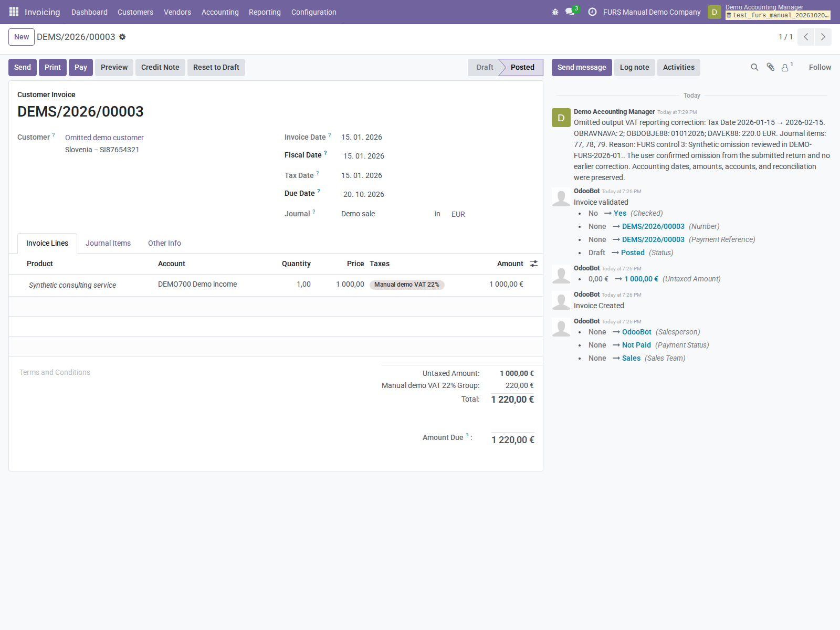The width and height of the screenshot is (840, 630).
Task: Open DEMS/2026/00003 Payment Reference link in chatter
Action: [x=653, y=239]
